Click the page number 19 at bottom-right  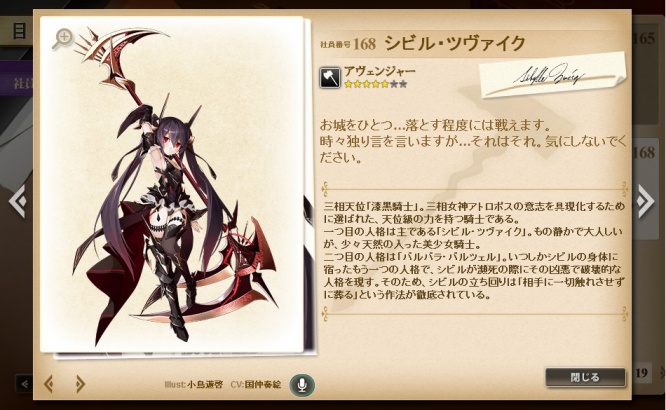pyautogui.click(x=641, y=373)
